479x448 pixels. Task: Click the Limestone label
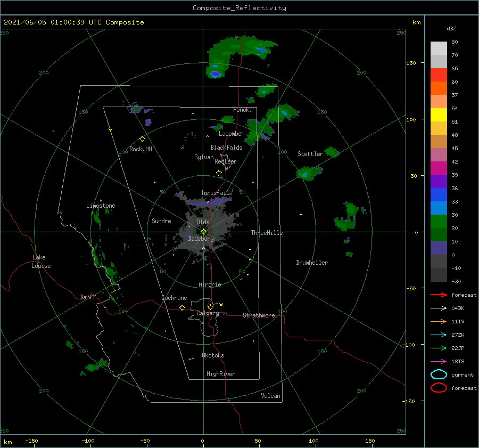(101, 206)
